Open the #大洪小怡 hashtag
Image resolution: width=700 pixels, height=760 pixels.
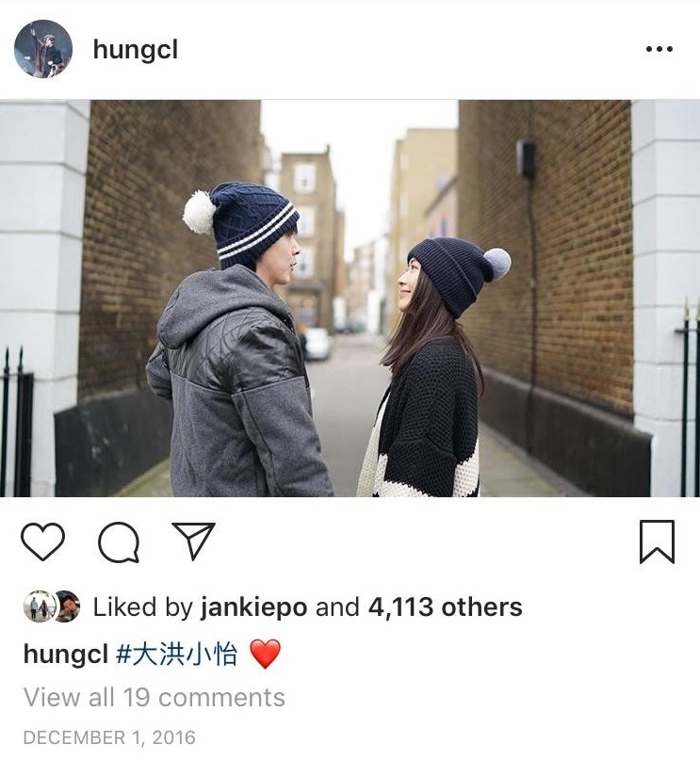177,654
